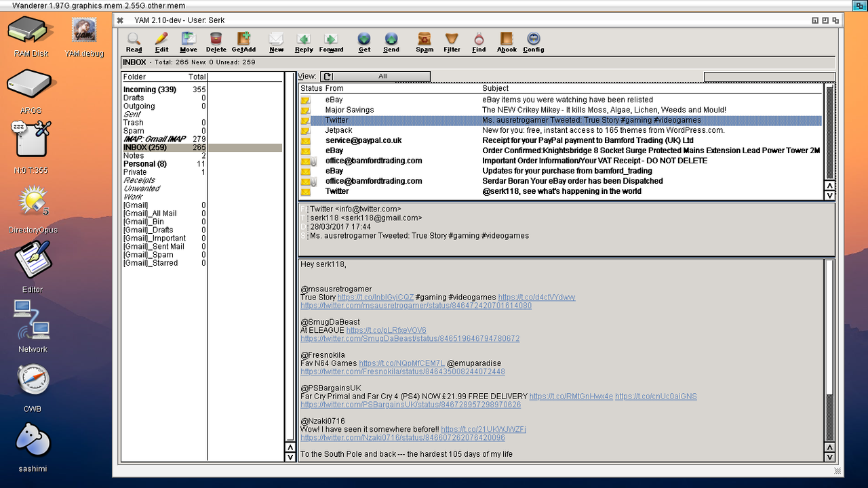The image size is (868, 488).
Task: Click the Forward toolbar icon
Action: tap(331, 42)
